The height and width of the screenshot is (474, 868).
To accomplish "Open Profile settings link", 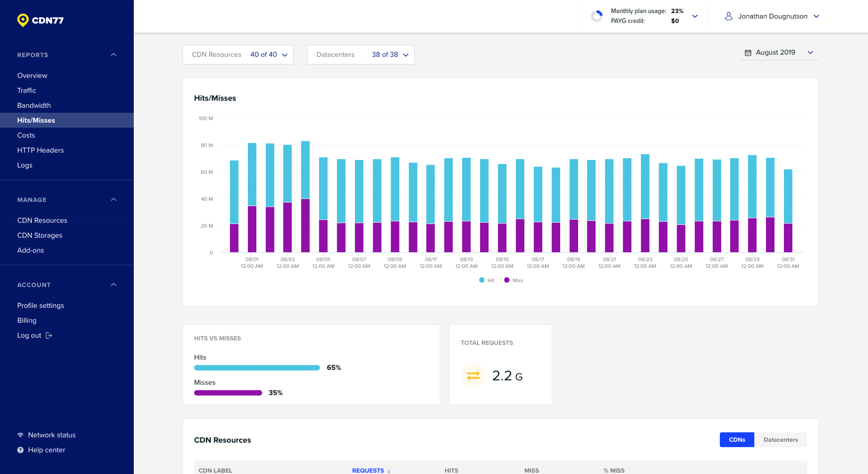I will click(x=41, y=305).
